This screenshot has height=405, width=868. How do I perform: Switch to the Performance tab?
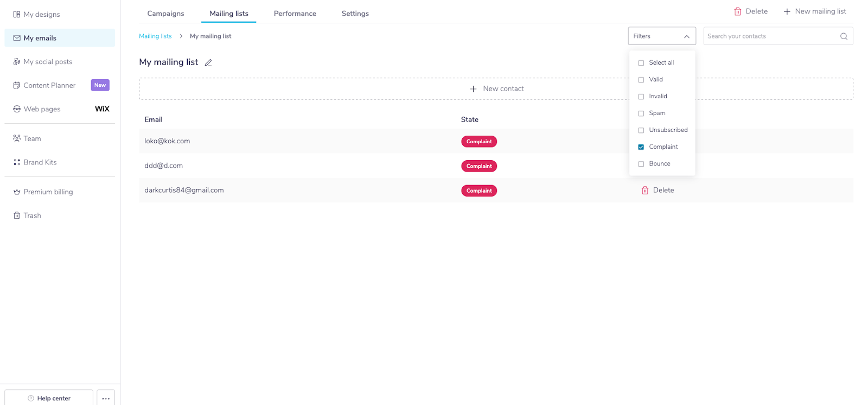pos(295,13)
